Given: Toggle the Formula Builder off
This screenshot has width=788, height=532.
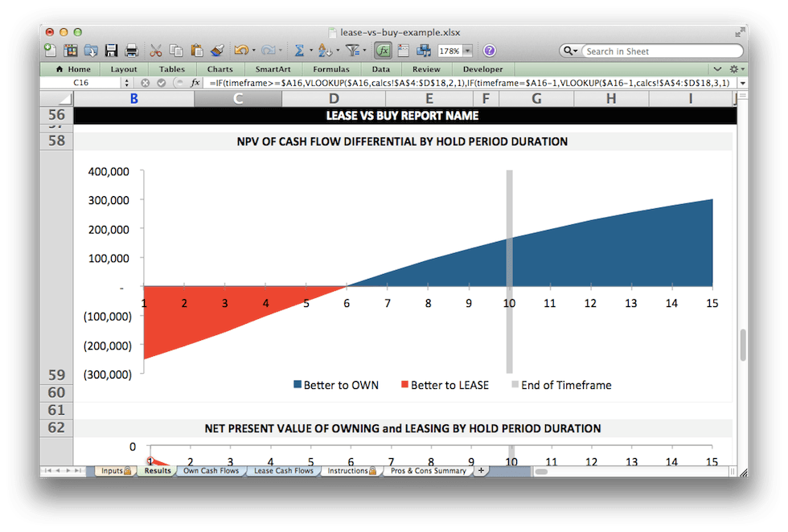Looking at the screenshot, I should pyautogui.click(x=383, y=50).
